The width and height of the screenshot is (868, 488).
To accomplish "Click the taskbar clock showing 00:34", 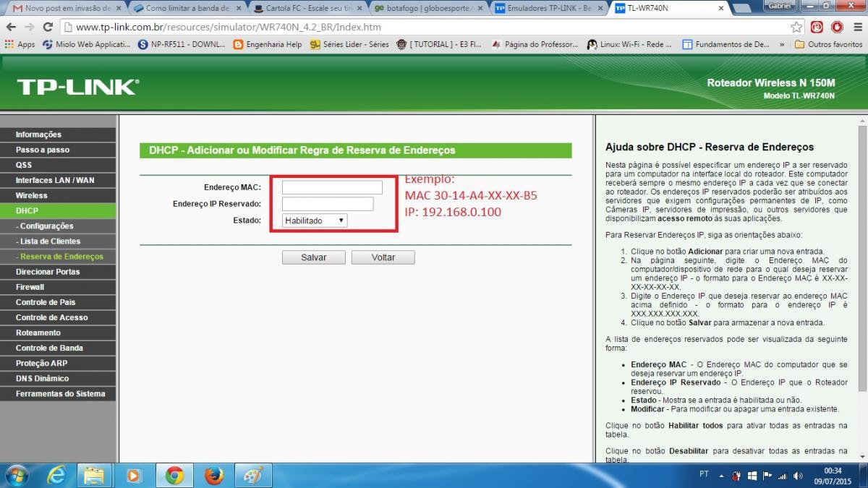I will (832, 475).
